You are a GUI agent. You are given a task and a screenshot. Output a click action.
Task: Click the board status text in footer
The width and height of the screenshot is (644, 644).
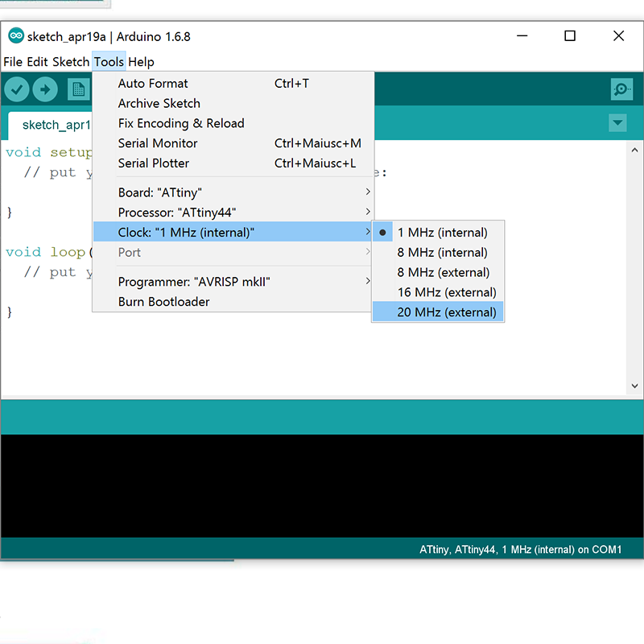pyautogui.click(x=520, y=550)
